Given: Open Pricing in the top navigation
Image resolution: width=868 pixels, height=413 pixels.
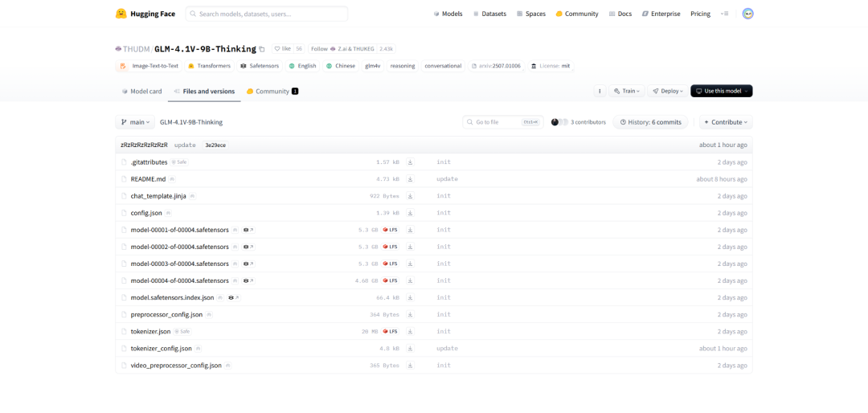Looking at the screenshot, I should [700, 14].
